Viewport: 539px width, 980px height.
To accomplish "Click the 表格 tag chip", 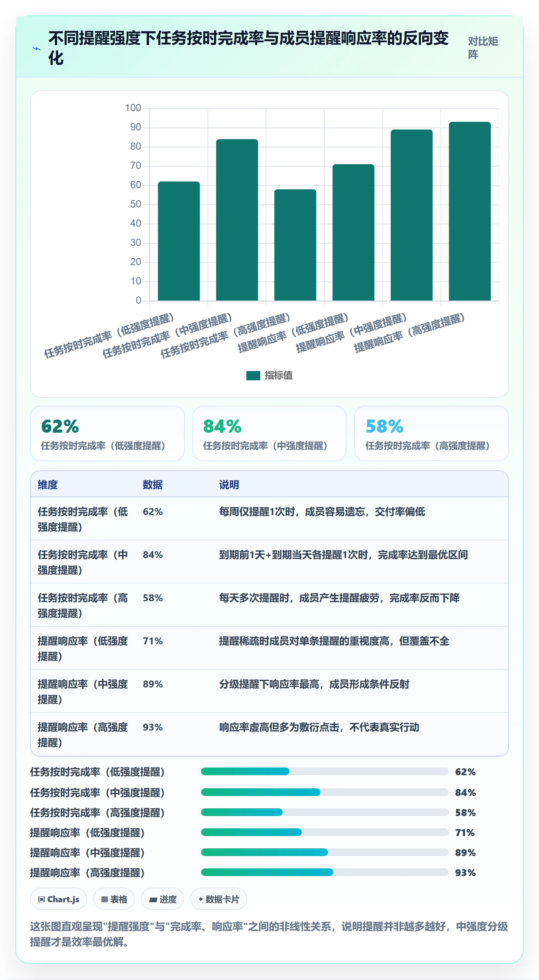I will [114, 899].
